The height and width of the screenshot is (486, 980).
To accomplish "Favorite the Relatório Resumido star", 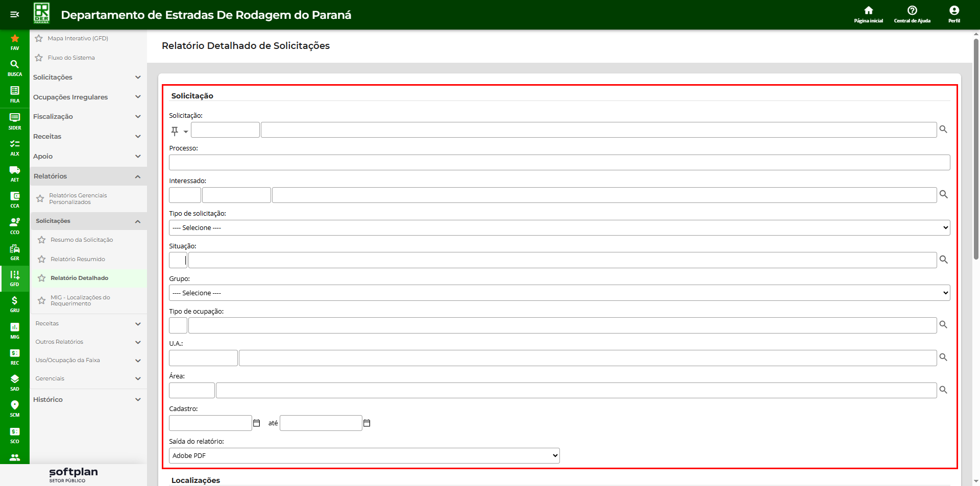I will [42, 259].
